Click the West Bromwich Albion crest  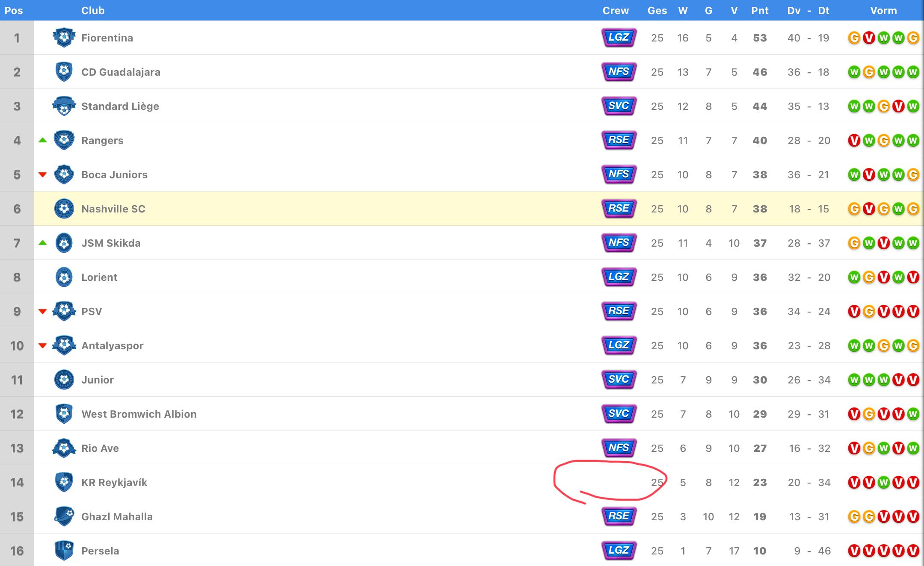pyautogui.click(x=64, y=414)
